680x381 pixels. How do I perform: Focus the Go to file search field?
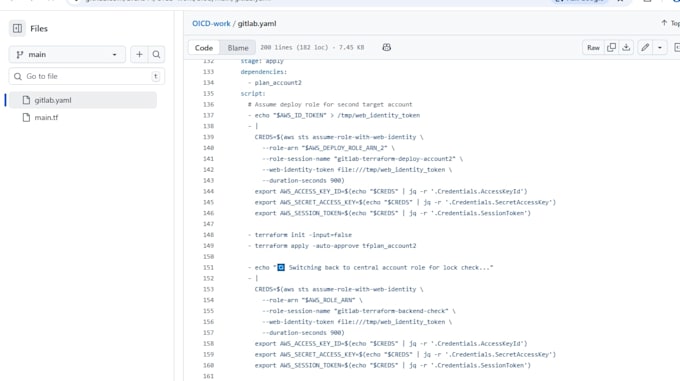pos(87,76)
